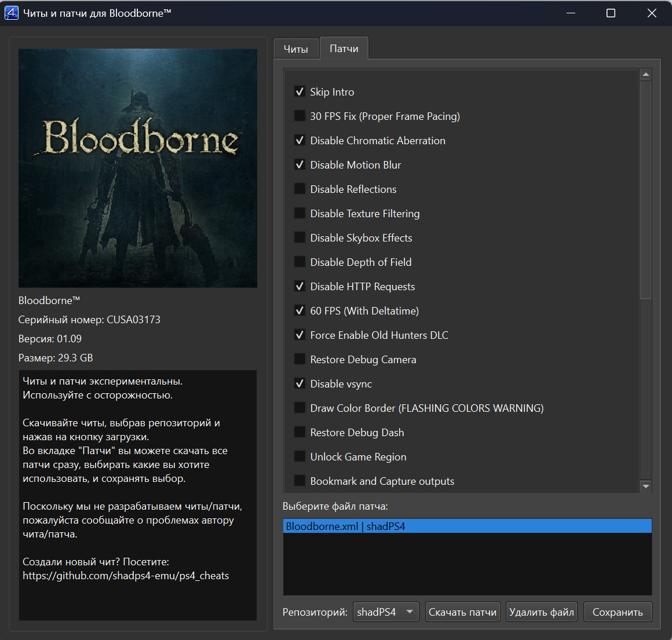Minimize the cheats and patches window
This screenshot has height=640, width=672.
[x=571, y=13]
